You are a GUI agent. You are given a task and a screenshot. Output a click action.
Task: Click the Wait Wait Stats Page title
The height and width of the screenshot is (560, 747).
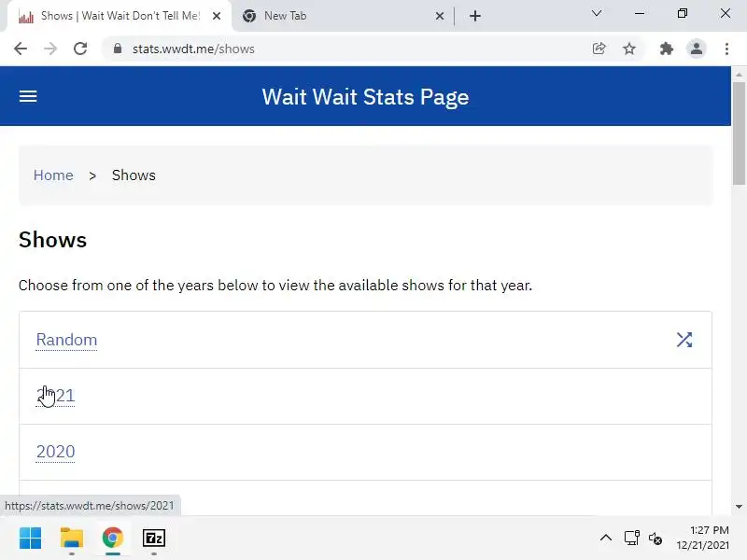365,97
